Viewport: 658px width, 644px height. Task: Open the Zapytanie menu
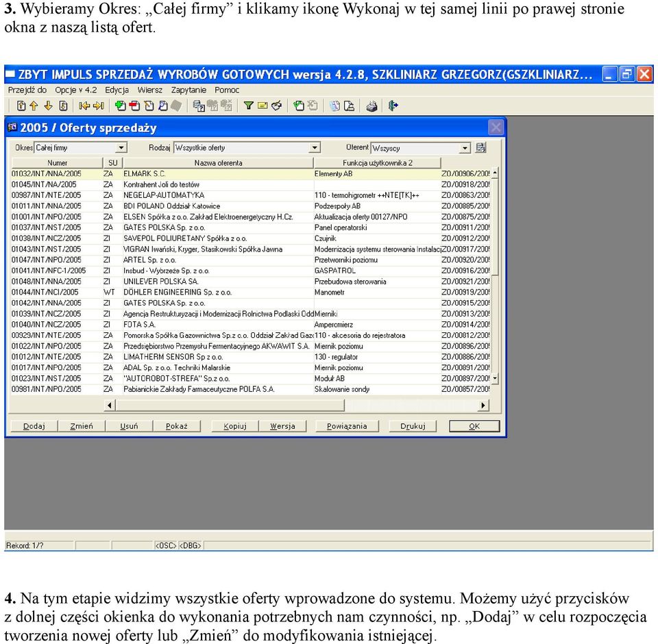pyautogui.click(x=188, y=90)
